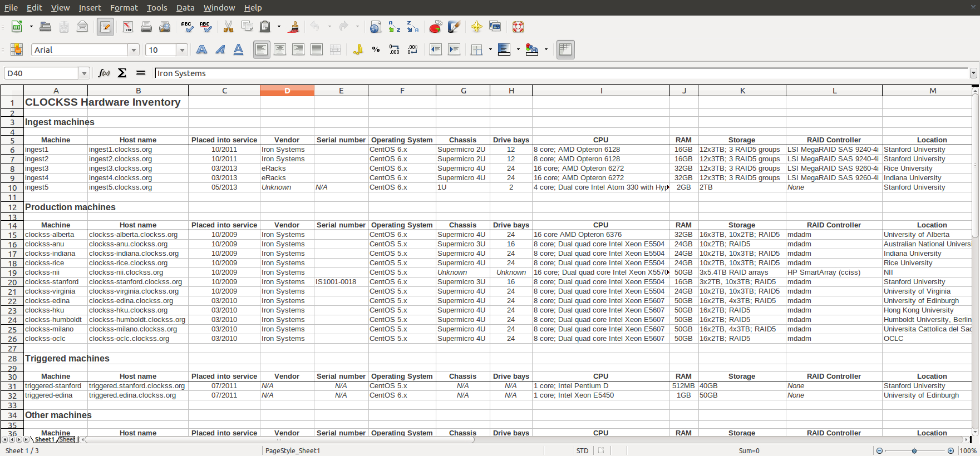This screenshot has width=980, height=456.
Task: Expand the font size dropdown
Action: point(182,50)
